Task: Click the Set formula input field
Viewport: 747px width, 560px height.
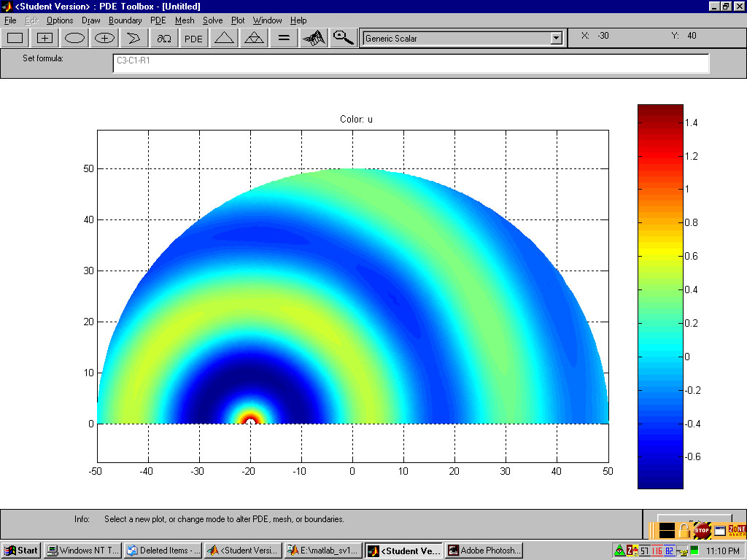Action: point(411,63)
